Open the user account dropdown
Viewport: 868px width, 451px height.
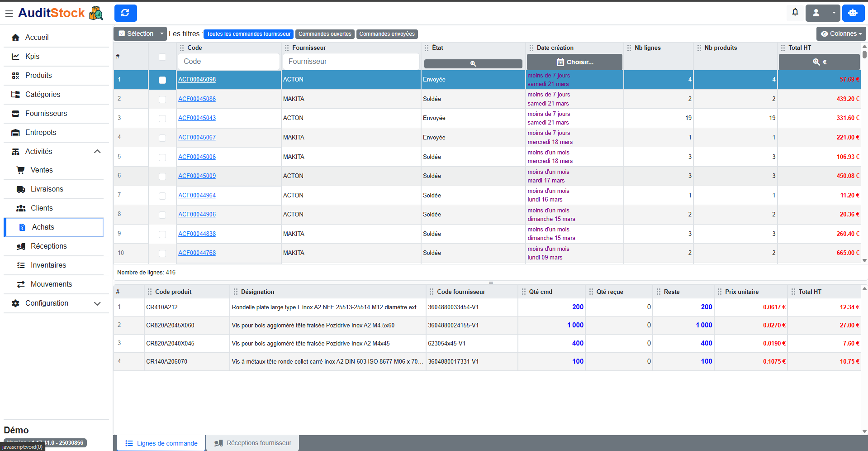pyautogui.click(x=824, y=13)
